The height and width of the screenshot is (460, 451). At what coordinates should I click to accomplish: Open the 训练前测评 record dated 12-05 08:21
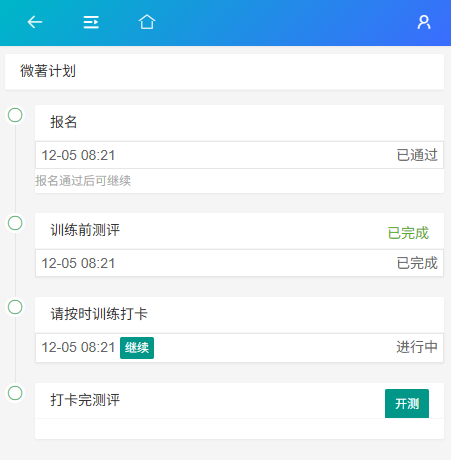click(239, 263)
